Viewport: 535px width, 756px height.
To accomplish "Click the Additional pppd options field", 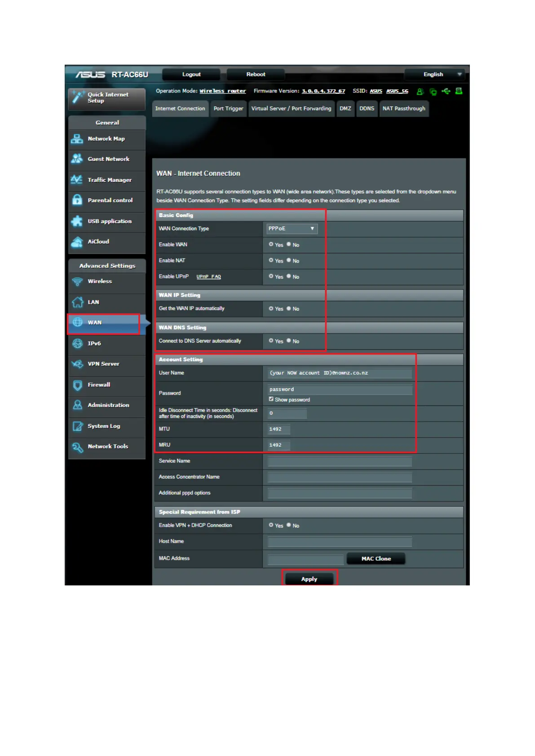I will 340,493.
